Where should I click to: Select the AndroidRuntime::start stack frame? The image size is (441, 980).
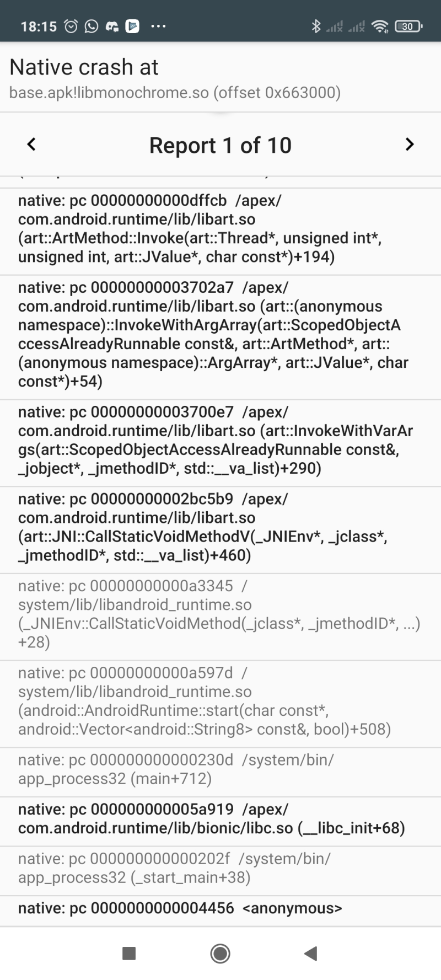(220, 701)
